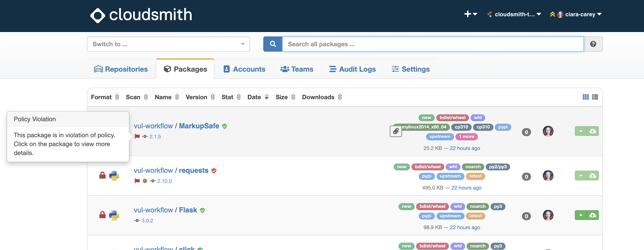Screen dimensions: 644x250
Task: Open the plus create menu
Action: 471,14
